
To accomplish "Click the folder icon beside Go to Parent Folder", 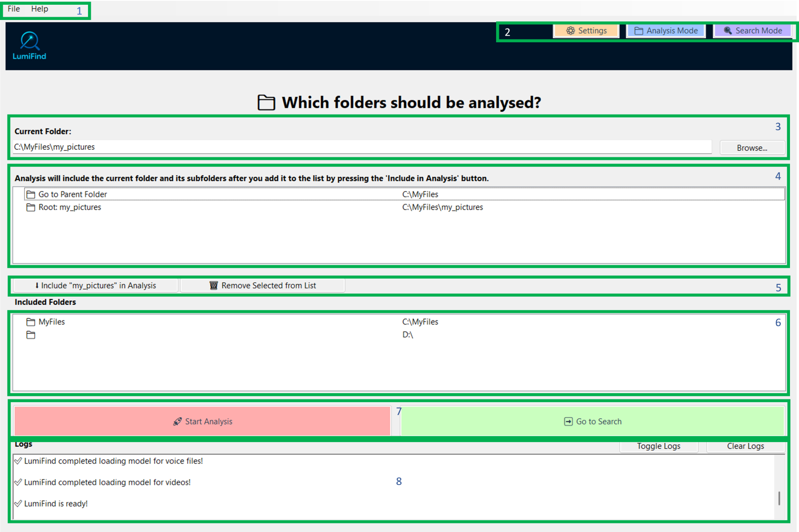I will click(31, 194).
